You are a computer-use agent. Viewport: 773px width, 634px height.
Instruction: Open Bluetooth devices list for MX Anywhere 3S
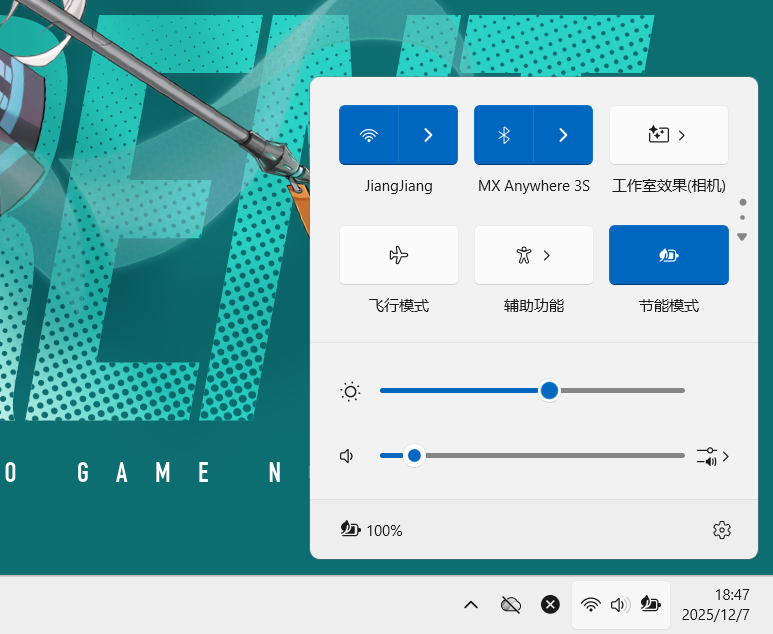(563, 135)
